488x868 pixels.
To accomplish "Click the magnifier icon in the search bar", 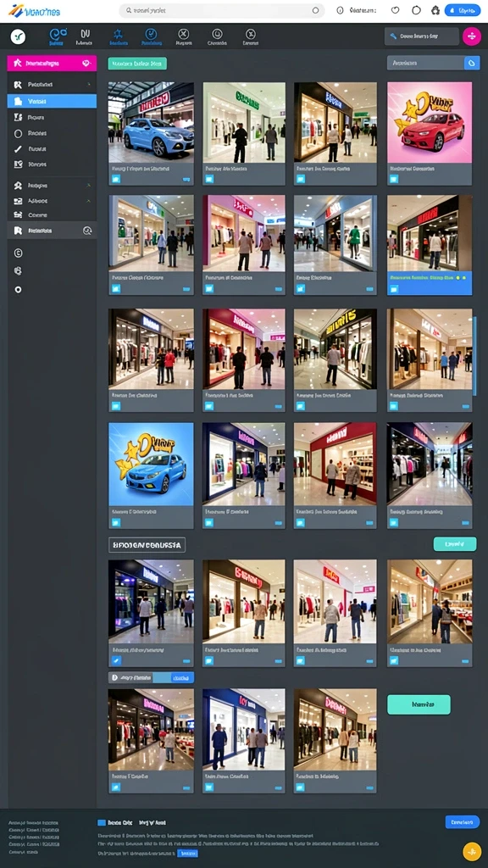I will click(x=129, y=10).
